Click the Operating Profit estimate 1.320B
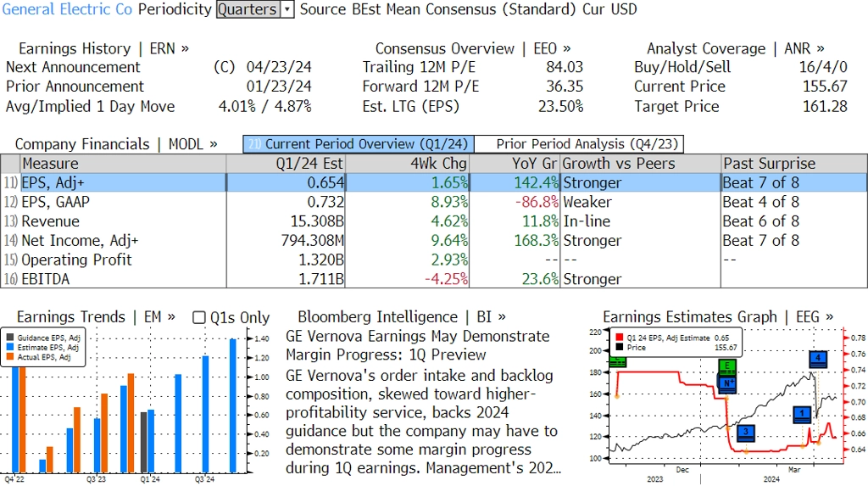868x486 pixels. 321,260
